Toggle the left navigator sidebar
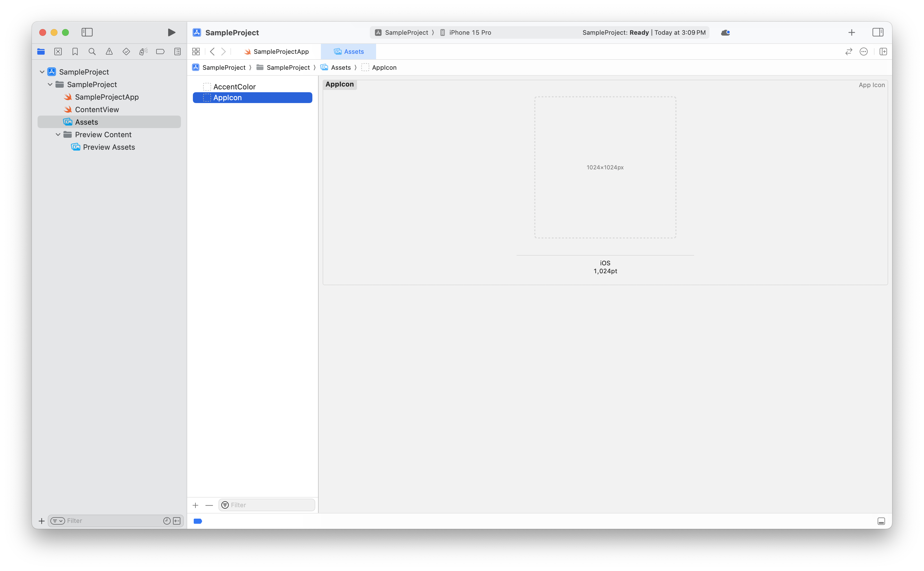 point(87,32)
